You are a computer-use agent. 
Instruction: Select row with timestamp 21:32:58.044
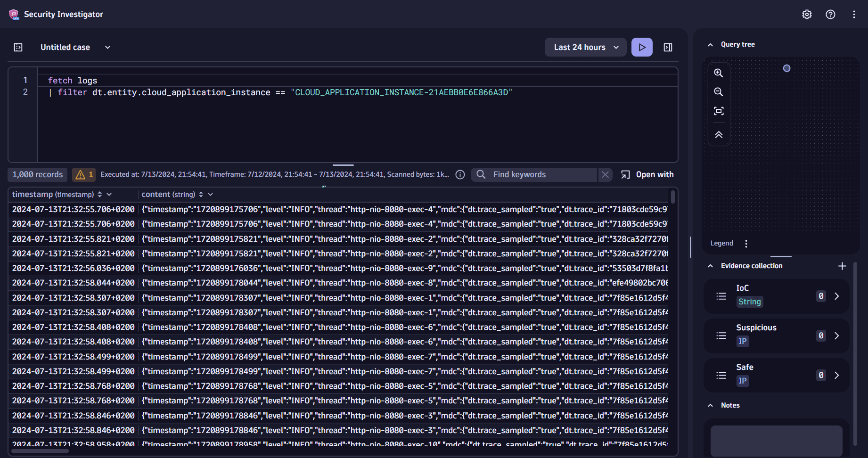tap(338, 283)
